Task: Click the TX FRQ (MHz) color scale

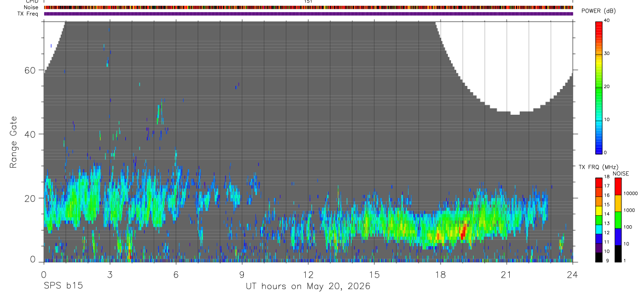Action: pos(599,220)
